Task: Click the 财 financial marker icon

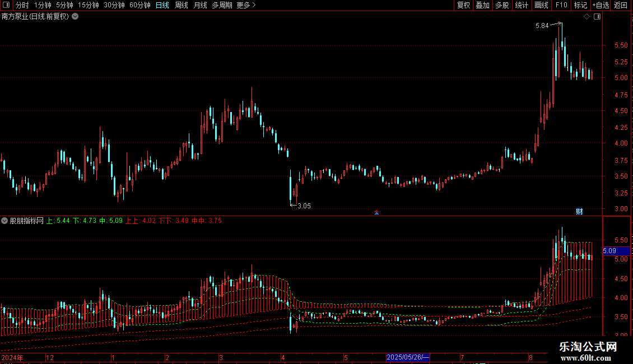Action: 579,212
